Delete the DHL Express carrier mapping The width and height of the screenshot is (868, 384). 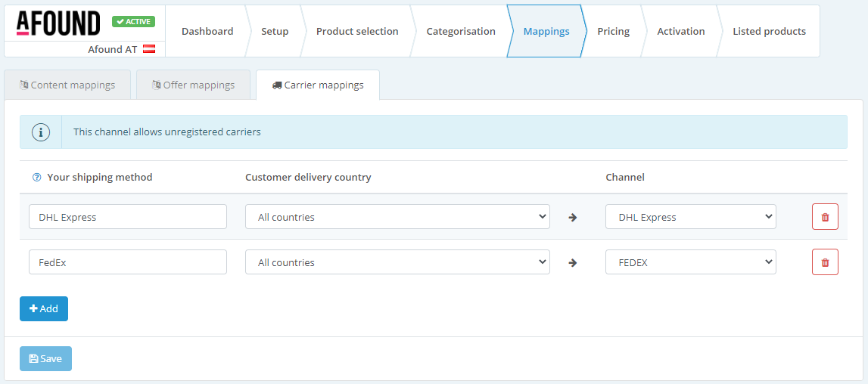pos(825,216)
